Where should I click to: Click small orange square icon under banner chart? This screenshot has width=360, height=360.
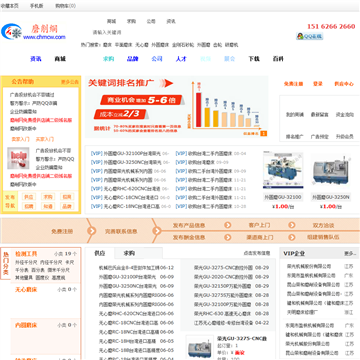pyautogui.click(x=263, y=133)
